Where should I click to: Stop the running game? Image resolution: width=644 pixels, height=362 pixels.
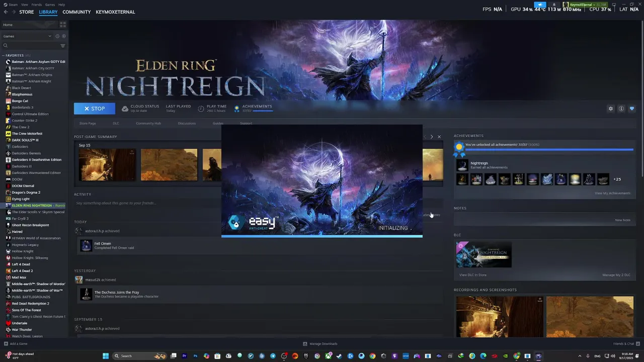[95, 109]
